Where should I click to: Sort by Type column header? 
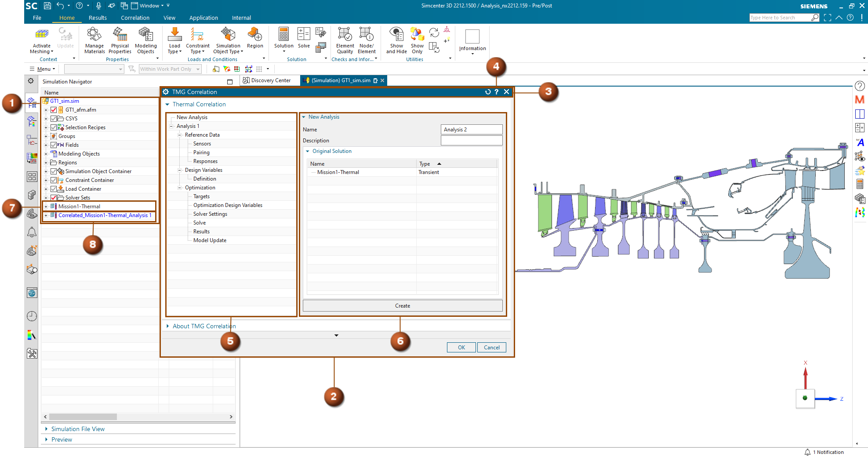point(457,164)
